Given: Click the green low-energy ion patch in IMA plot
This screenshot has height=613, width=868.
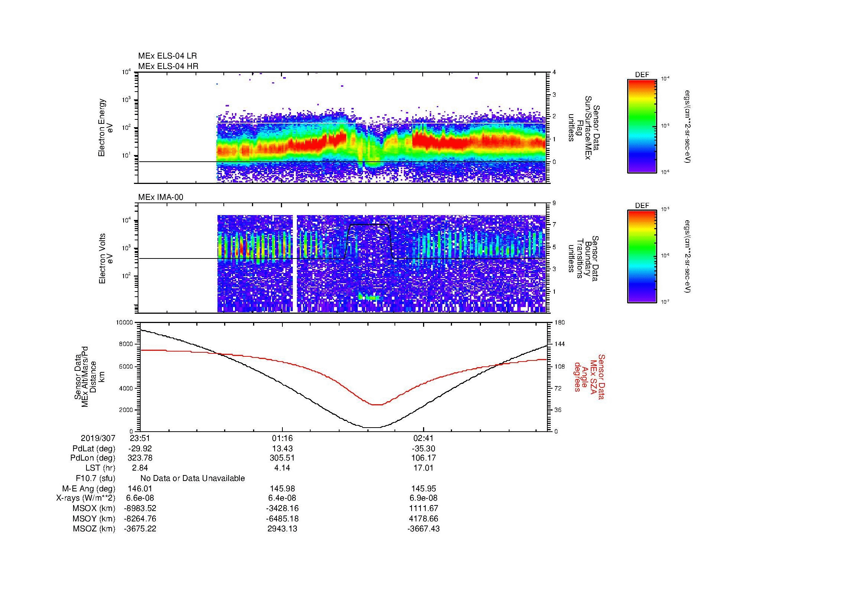Looking at the screenshot, I should coord(369,297).
